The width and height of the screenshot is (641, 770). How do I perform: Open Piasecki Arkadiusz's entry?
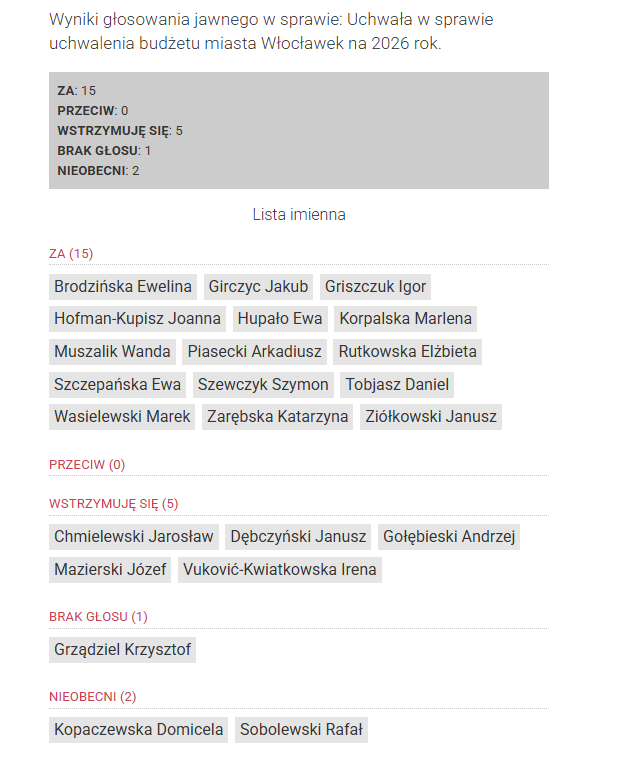pyautogui.click(x=254, y=352)
